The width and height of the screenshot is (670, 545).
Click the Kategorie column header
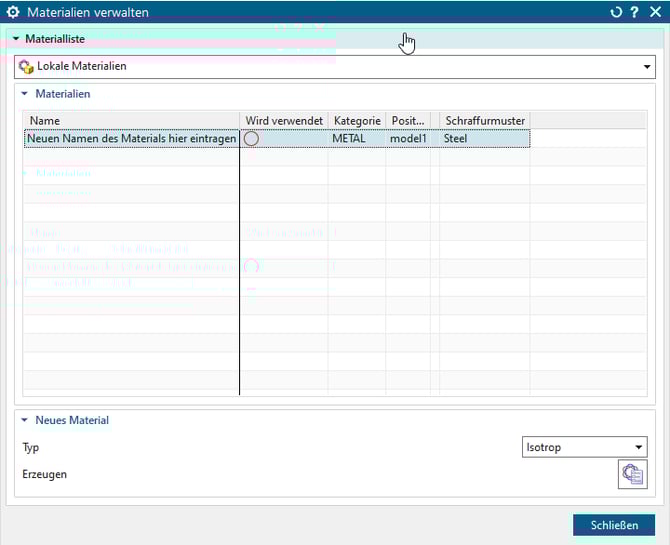click(356, 121)
